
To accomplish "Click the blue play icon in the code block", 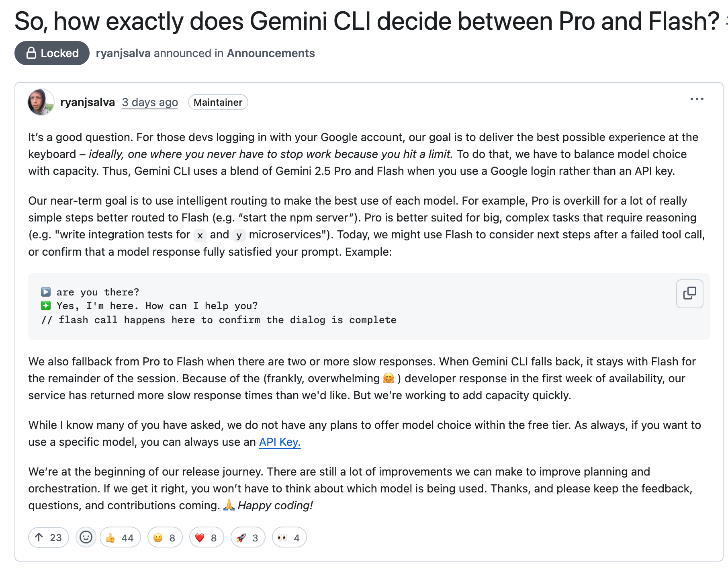I will click(x=46, y=291).
